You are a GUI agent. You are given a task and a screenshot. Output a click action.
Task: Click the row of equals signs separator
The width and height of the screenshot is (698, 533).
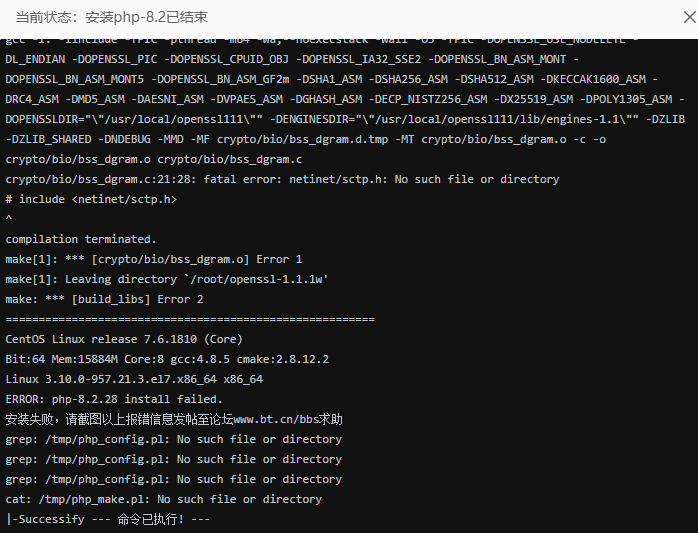[190, 319]
